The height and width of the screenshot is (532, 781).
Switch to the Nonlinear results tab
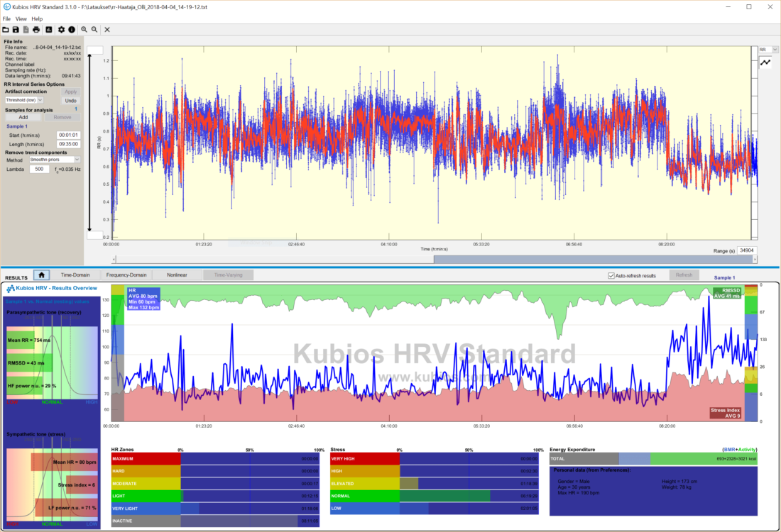coord(177,275)
